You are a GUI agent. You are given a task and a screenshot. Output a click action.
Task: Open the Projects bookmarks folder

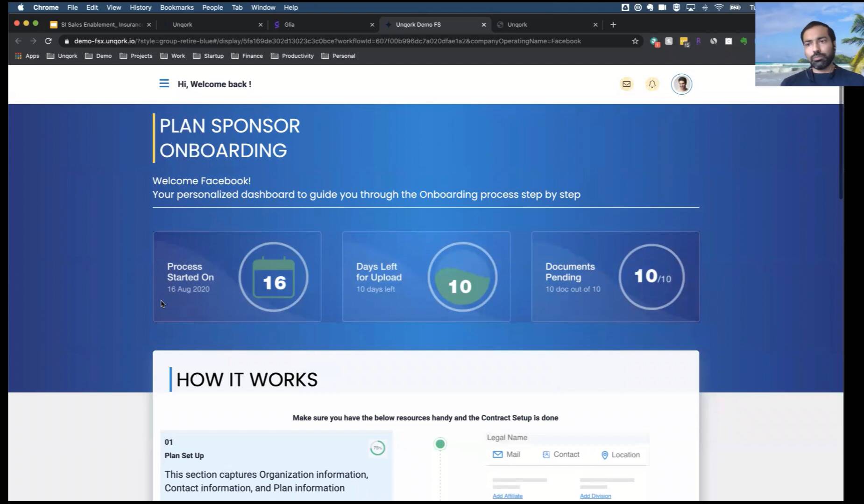136,56
